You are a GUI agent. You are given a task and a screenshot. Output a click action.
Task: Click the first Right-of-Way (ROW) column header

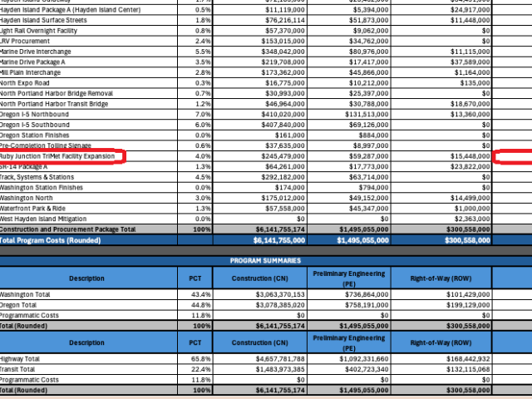click(441, 278)
